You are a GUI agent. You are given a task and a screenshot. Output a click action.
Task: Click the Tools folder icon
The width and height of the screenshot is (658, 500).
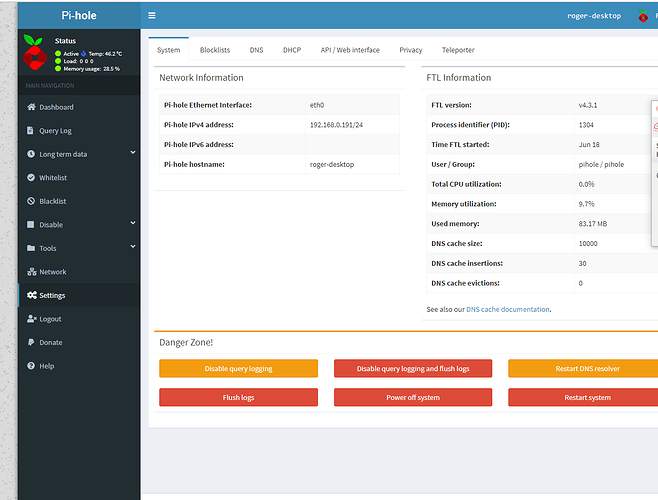[31, 248]
